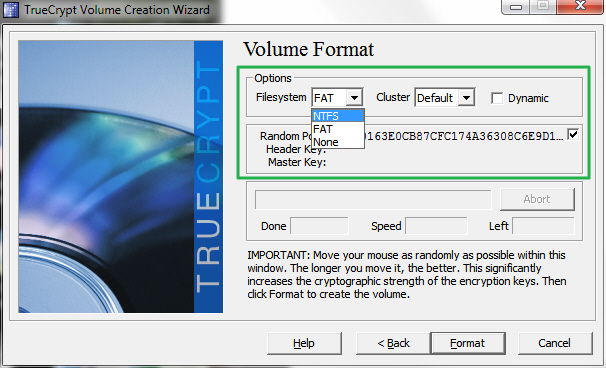Click the TrueCrypt disc banner image
606x368 pixels.
[121, 177]
